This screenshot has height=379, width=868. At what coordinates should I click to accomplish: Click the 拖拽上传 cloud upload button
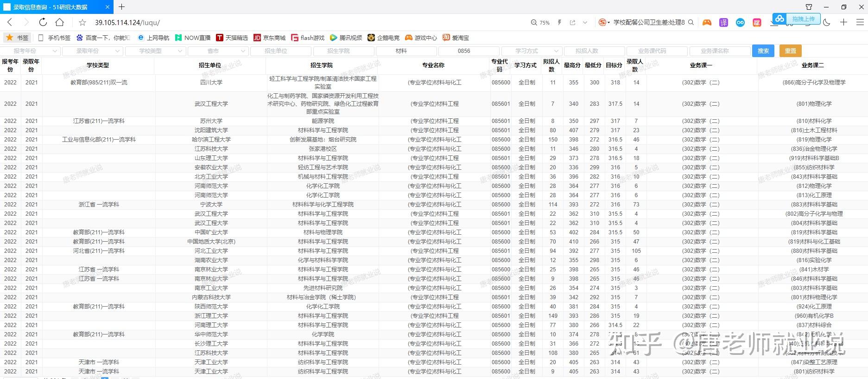796,19
